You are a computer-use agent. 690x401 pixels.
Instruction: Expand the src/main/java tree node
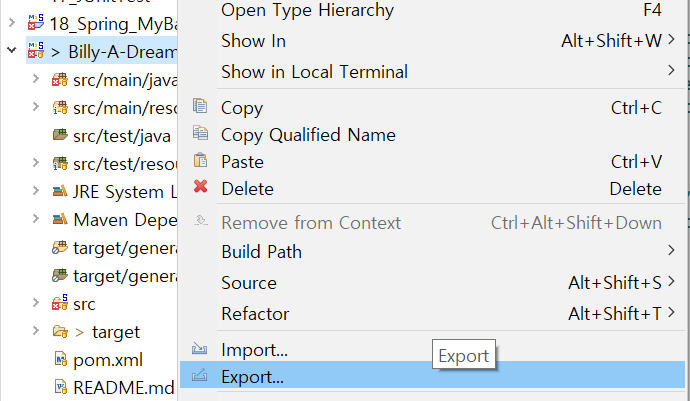tap(36, 79)
